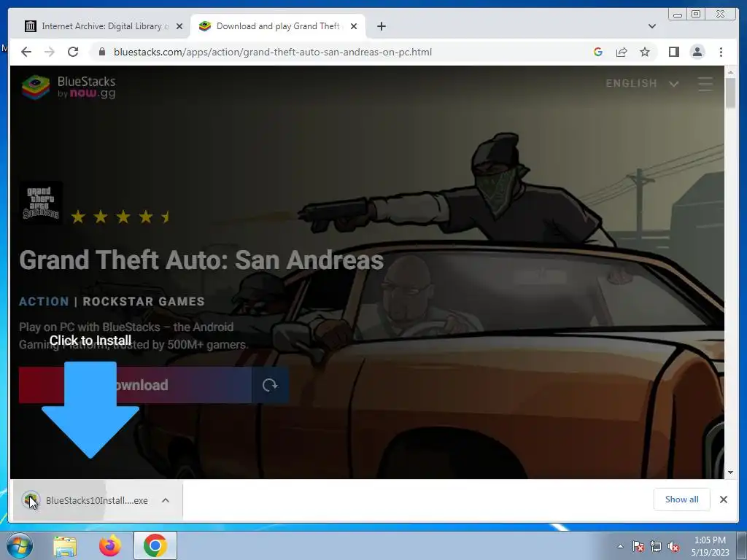Click the browser forward arrow
Viewport: 747px width, 560px height.
click(50, 52)
